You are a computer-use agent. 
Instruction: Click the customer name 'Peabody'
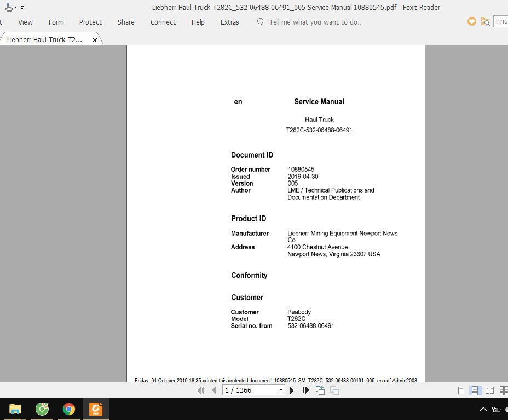pyautogui.click(x=299, y=312)
